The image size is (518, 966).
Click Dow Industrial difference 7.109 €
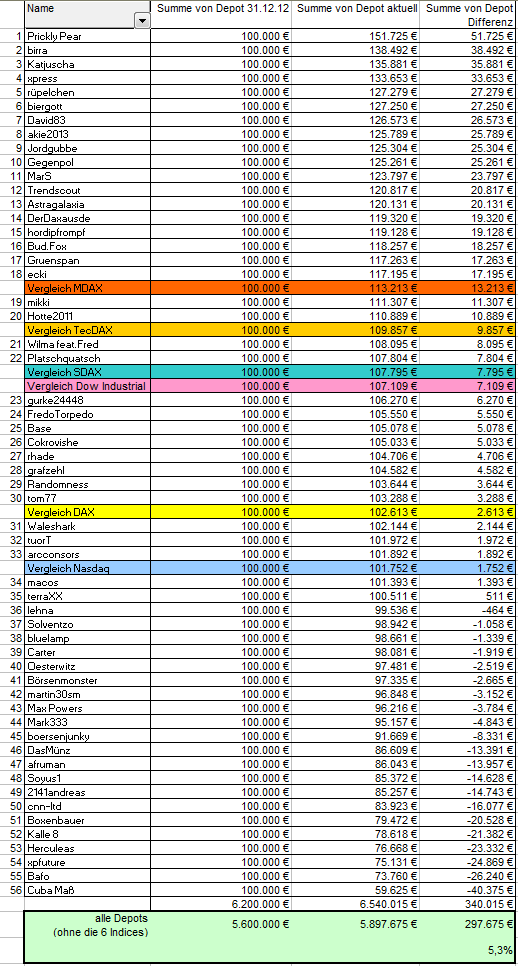pos(469,386)
